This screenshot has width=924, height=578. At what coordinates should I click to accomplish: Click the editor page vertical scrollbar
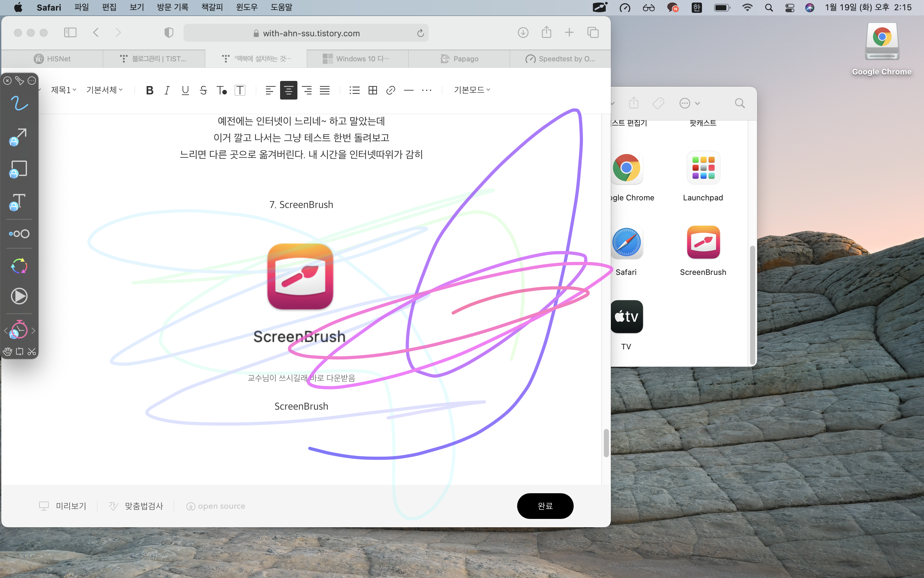click(x=606, y=443)
